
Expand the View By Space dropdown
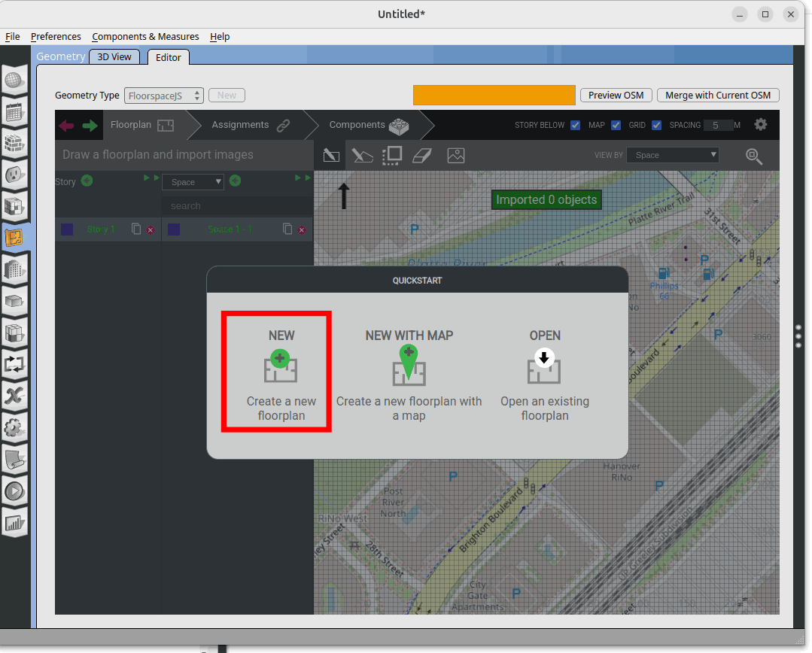[674, 155]
